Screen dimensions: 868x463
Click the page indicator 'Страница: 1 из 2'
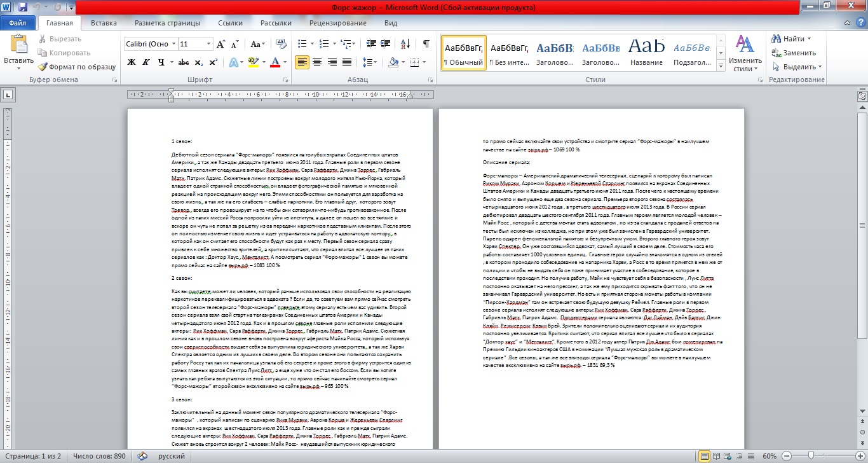[x=32, y=456]
